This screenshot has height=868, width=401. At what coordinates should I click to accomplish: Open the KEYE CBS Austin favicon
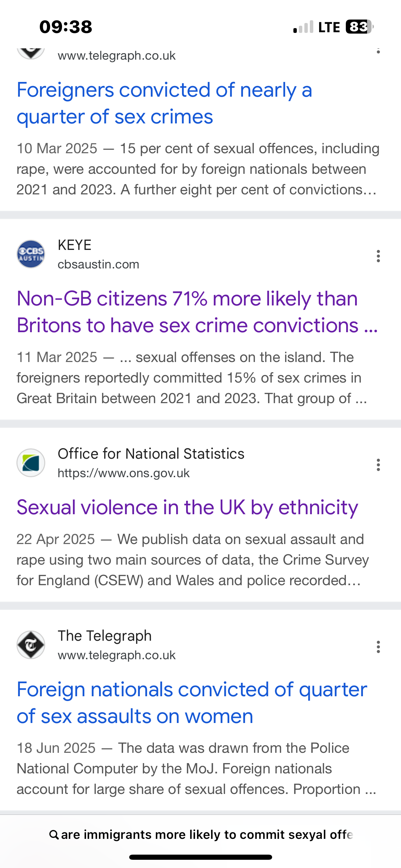coord(31,254)
